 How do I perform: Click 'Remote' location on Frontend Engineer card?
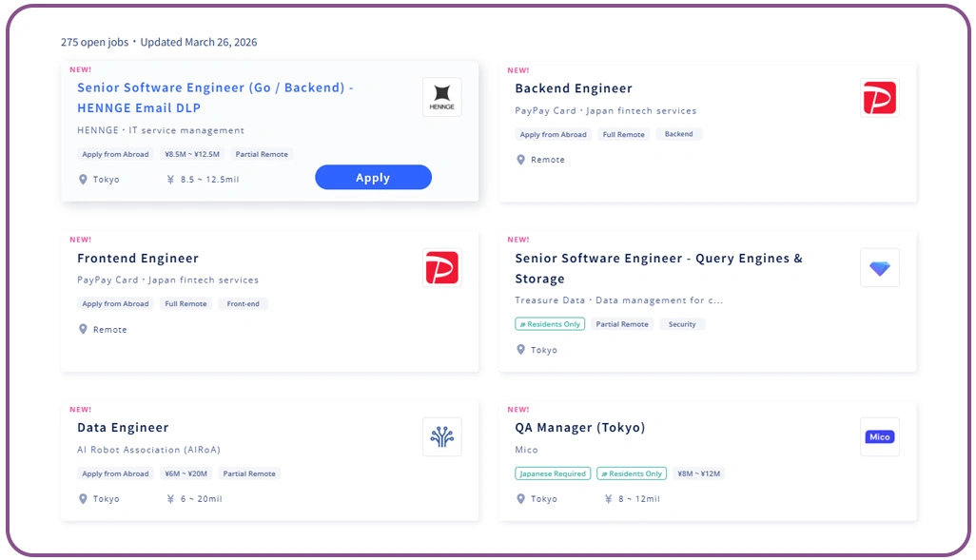pos(110,329)
